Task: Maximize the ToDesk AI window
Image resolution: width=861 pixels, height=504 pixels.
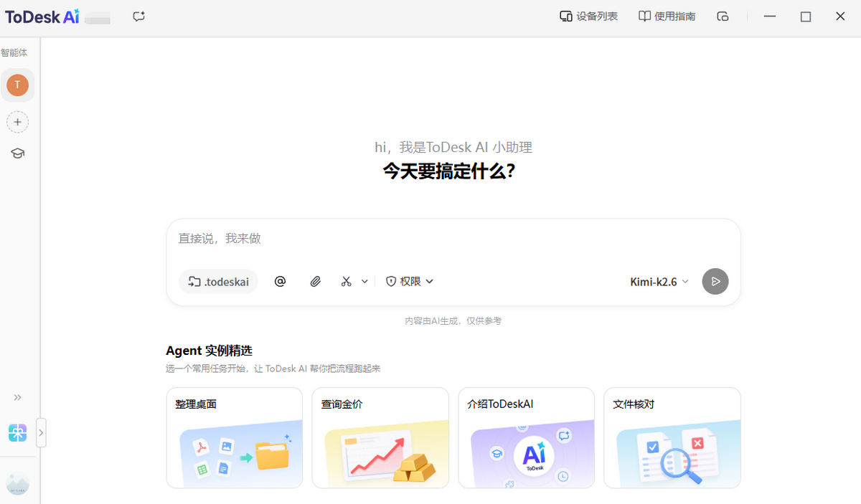Action: coord(806,16)
